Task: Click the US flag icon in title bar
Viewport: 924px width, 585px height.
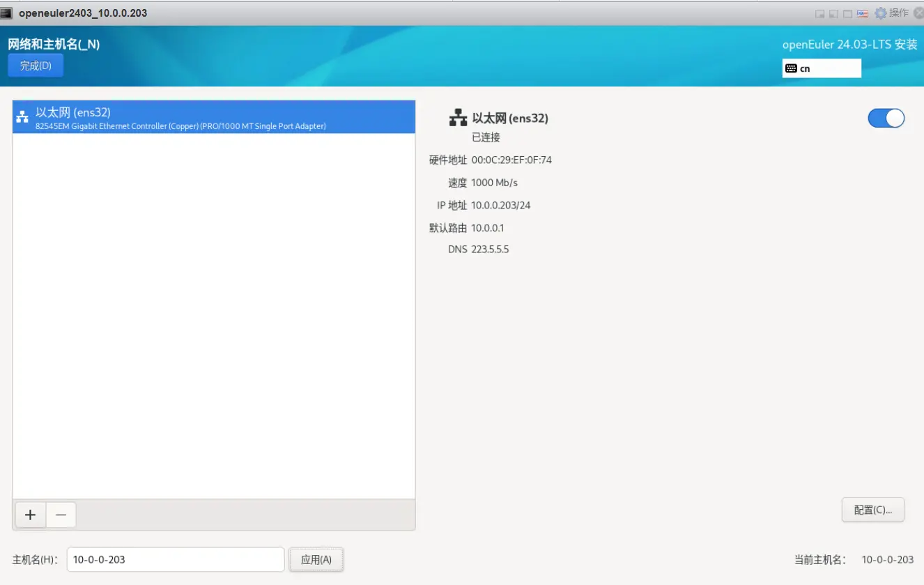Action: coord(862,13)
